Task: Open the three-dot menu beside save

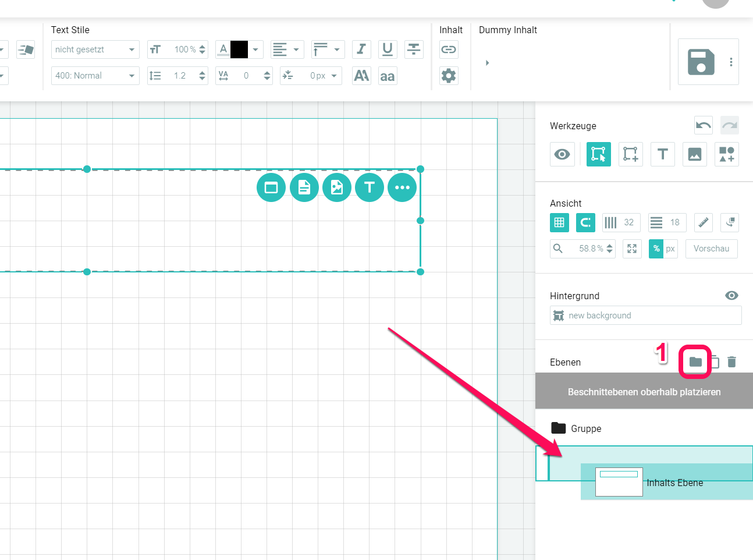Action: tap(731, 62)
